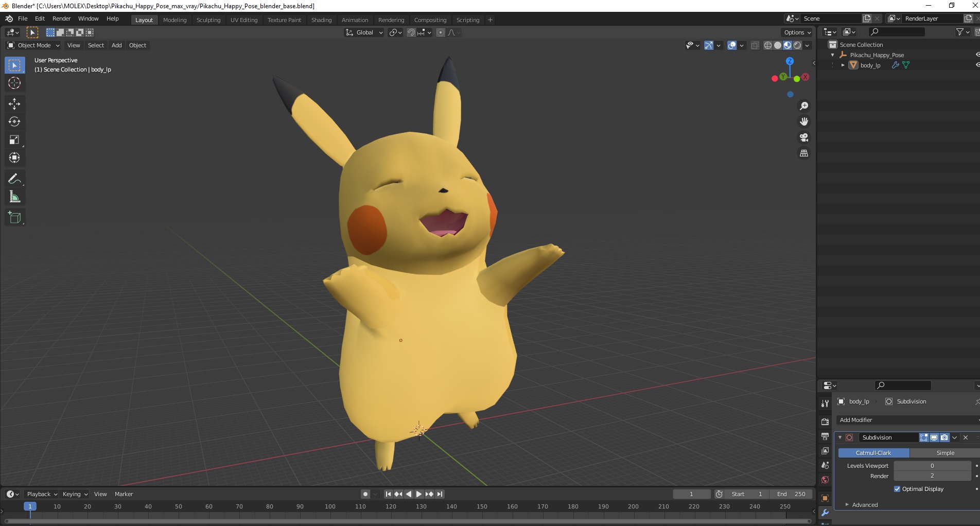Open the File menu

23,19
